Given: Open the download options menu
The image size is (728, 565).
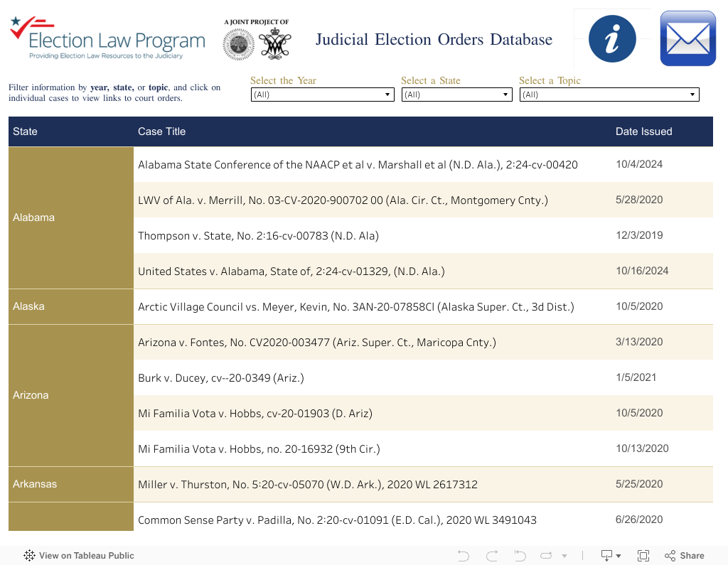Looking at the screenshot, I should click(611, 556).
